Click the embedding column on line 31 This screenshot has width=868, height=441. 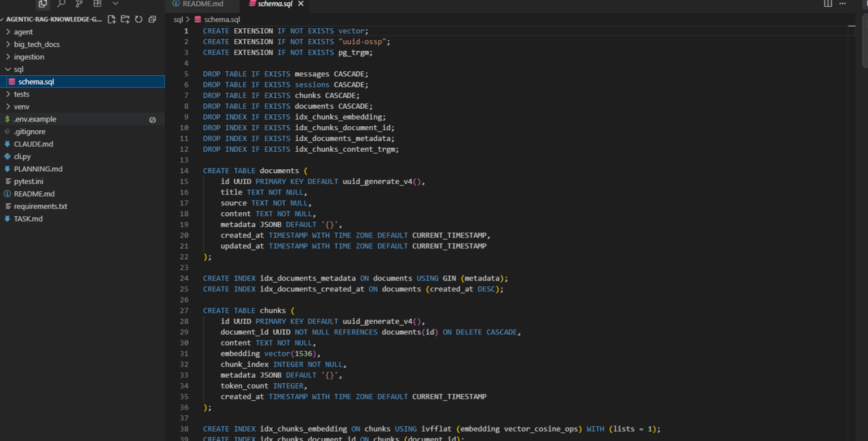[241, 354]
